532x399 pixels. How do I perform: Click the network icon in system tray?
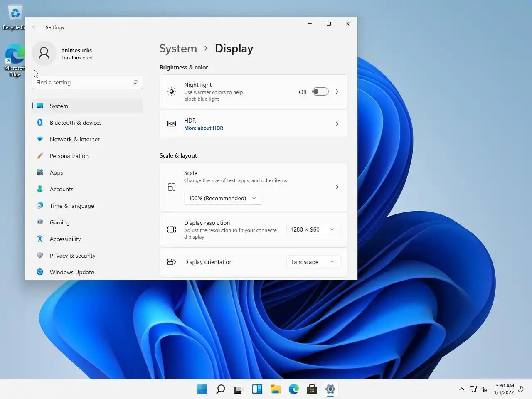point(473,389)
